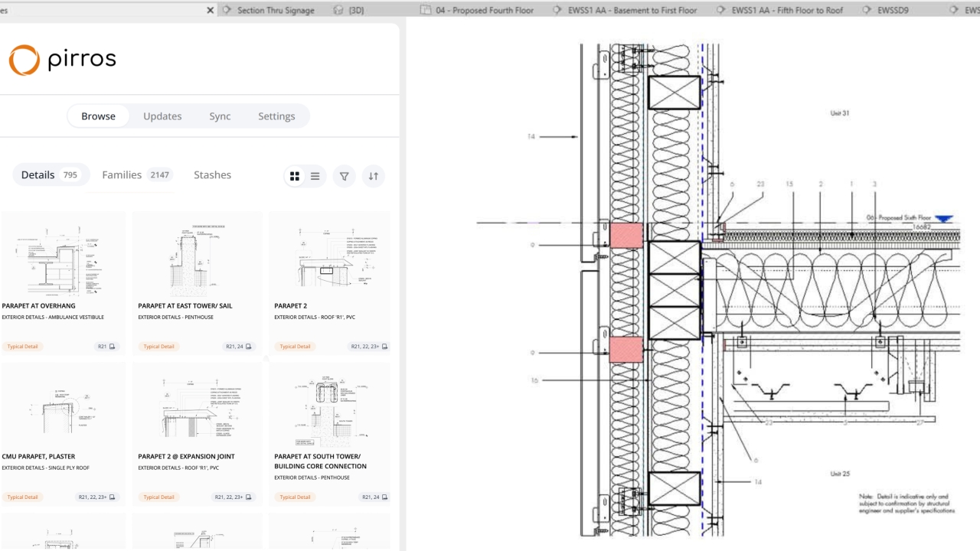This screenshot has height=551, width=980.
Task: Click the PARAPET AT EAST TOWER/ SAIL title
Action: 185,305
